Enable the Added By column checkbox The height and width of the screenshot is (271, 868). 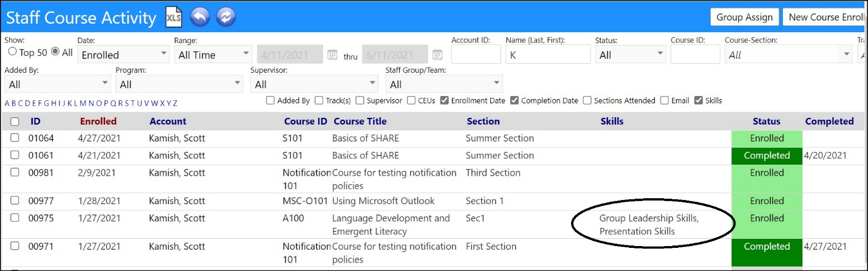[270, 101]
